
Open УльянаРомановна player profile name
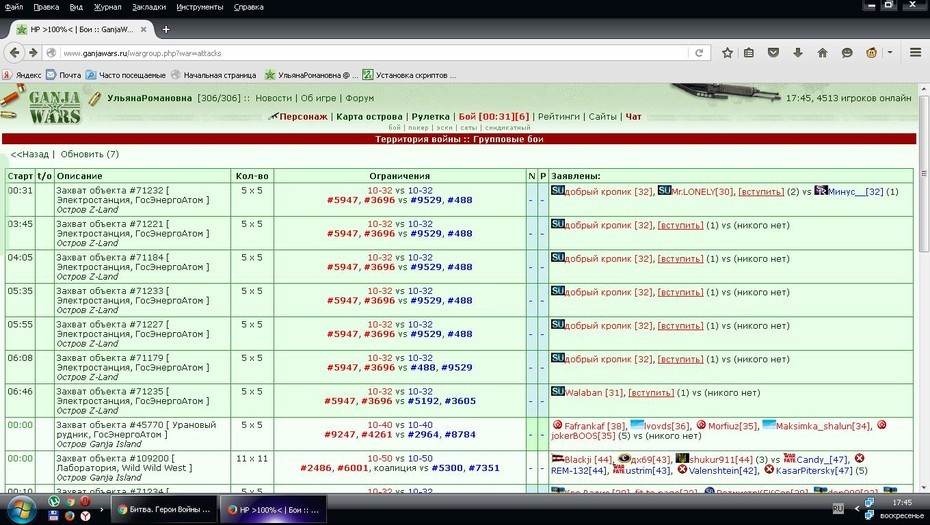click(149, 98)
